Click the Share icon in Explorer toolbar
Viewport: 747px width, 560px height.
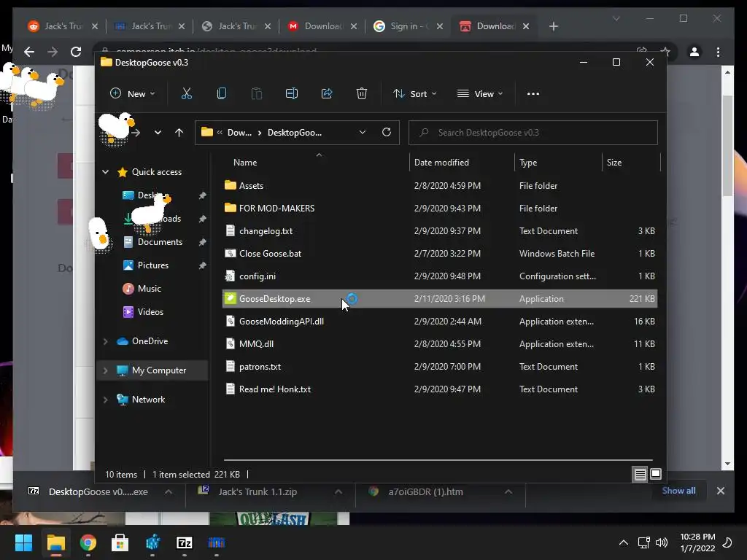[327, 94]
